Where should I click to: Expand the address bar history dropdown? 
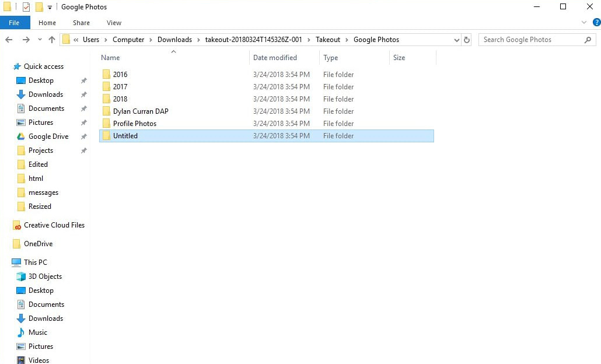click(456, 40)
